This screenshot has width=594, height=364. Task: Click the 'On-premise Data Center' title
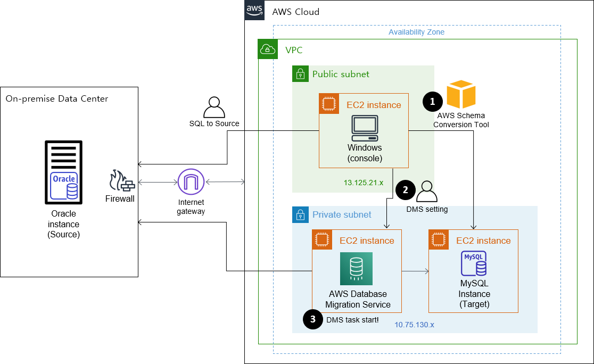(57, 98)
